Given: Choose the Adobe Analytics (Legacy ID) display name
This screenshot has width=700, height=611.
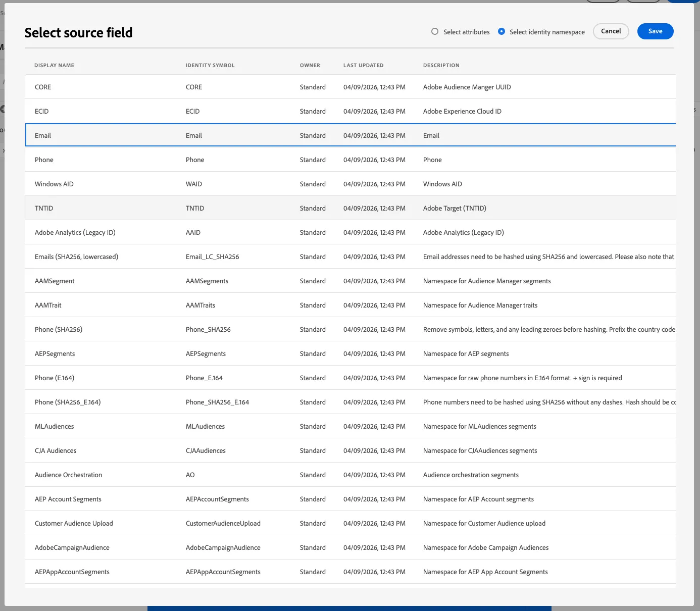Looking at the screenshot, I should tap(75, 232).
